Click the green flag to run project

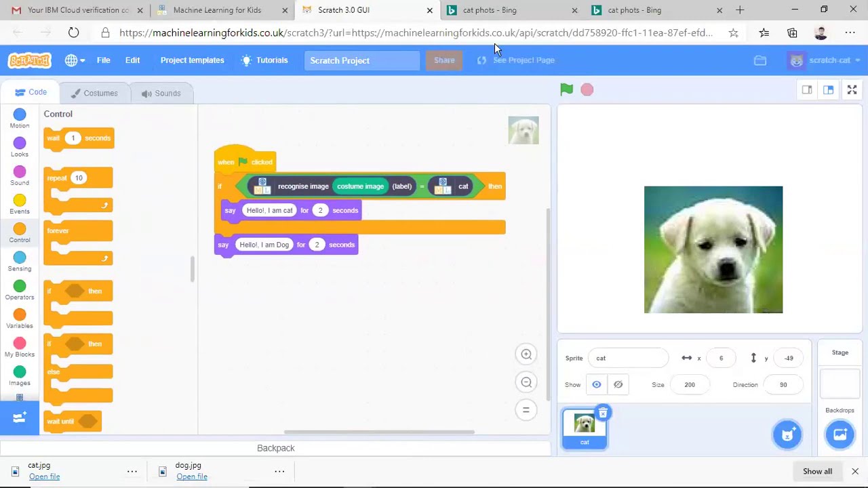coord(566,89)
